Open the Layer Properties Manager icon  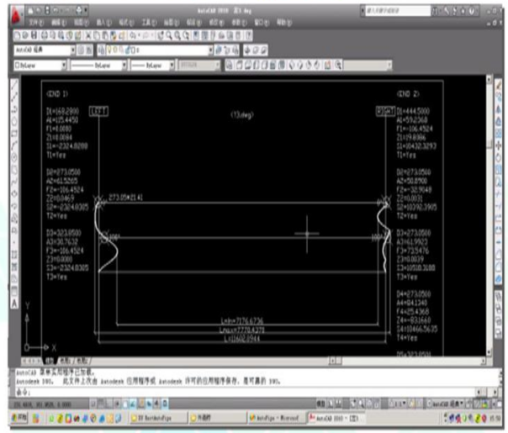(x=101, y=50)
